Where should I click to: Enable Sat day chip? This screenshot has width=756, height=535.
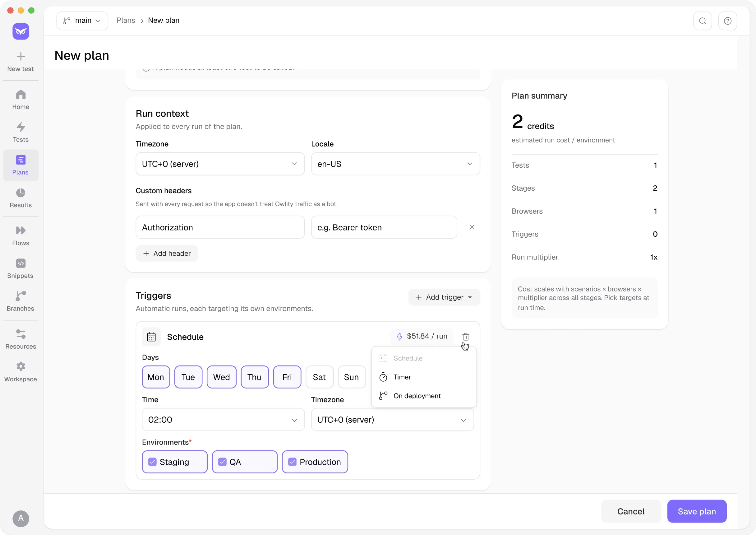click(x=319, y=377)
